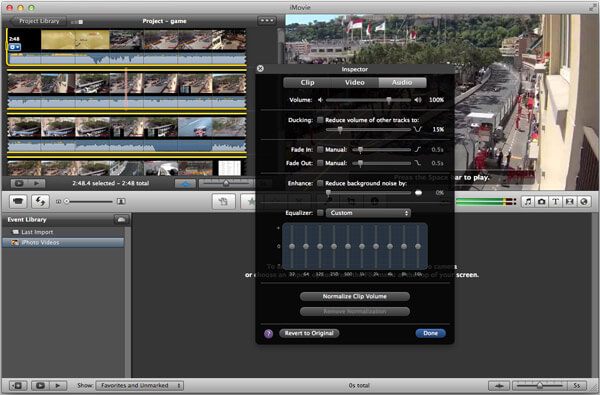This screenshot has height=395, width=600.
Task: Open Show Favorites and Unmarked dropdown
Action: pos(140,385)
